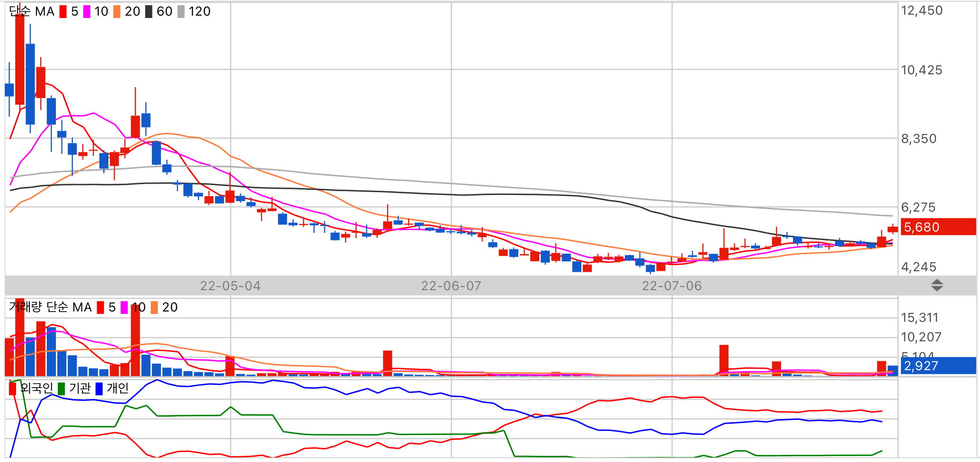Click the 개인 legend text
Image resolution: width=980 pixels, height=462 pixels.
tap(117, 388)
